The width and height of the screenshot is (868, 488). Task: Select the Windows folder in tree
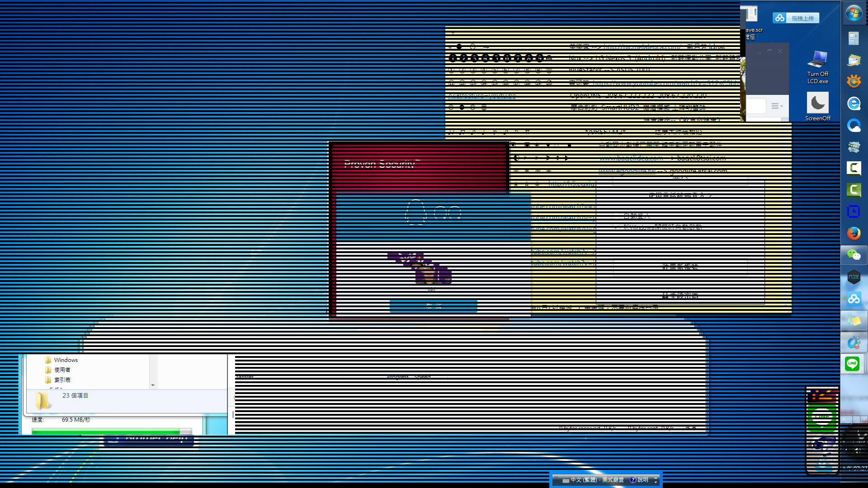tap(66, 360)
